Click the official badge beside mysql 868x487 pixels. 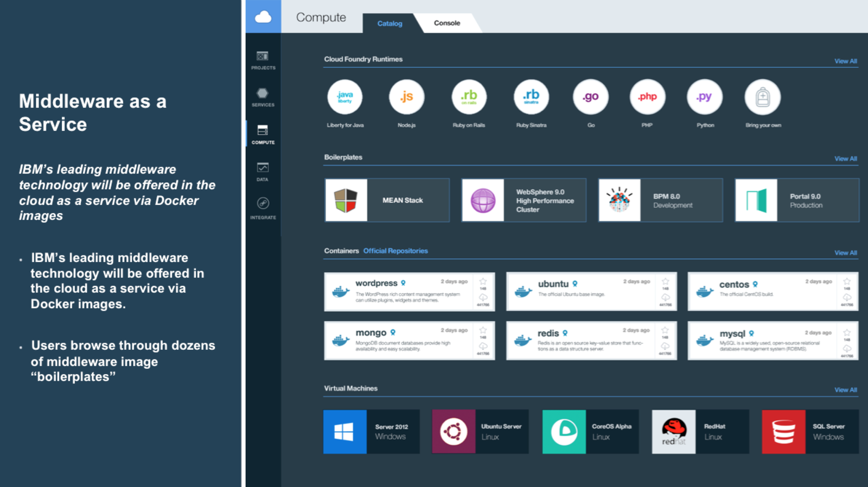[x=751, y=333]
